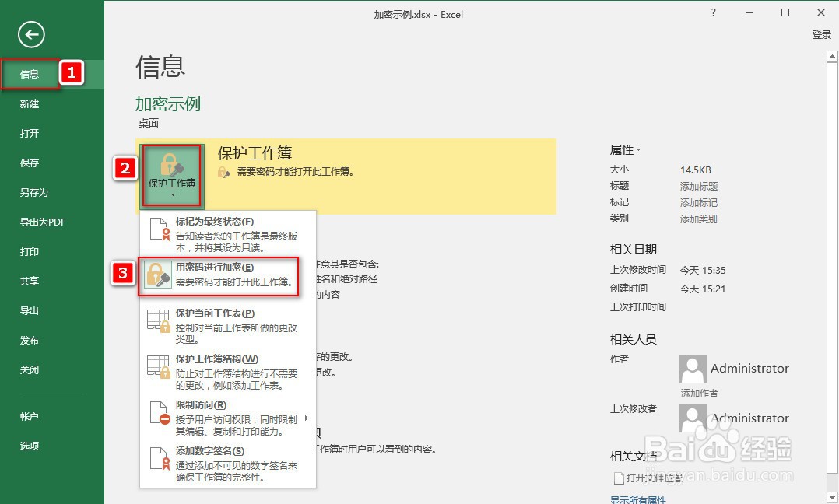Image resolution: width=839 pixels, height=504 pixels.
Task: Go back using the circular back arrow
Action: pos(31,35)
